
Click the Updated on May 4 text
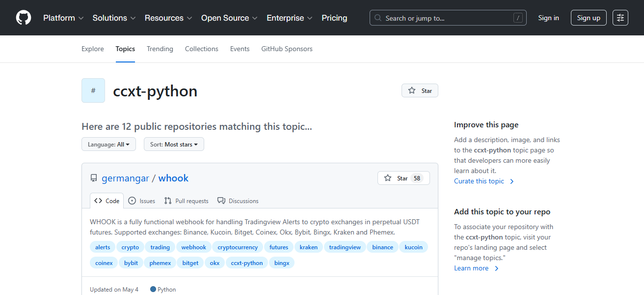(114, 289)
